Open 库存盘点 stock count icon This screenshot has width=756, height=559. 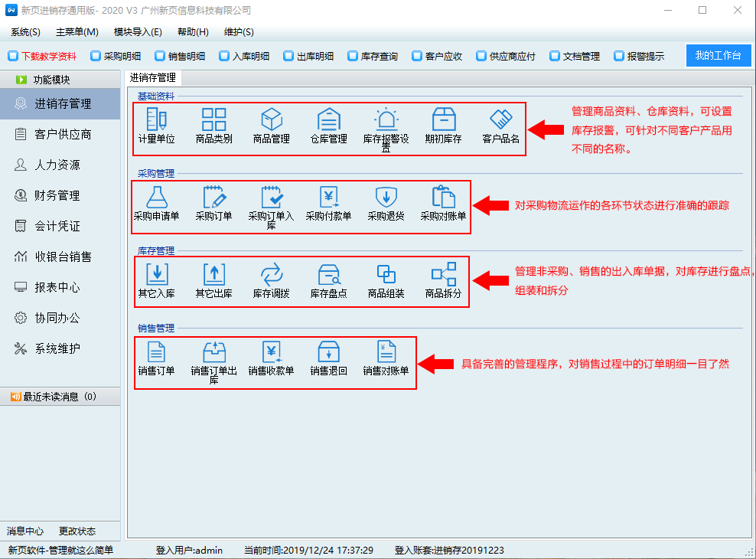click(x=329, y=281)
